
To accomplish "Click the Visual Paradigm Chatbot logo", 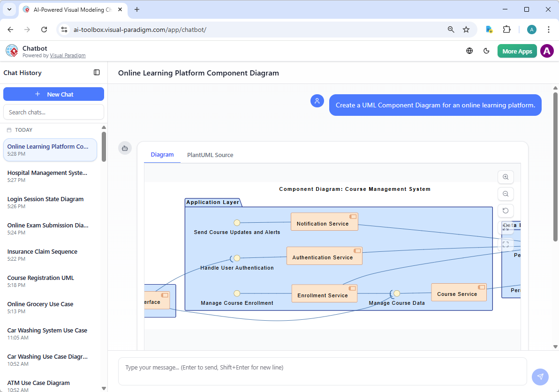I will point(12,51).
